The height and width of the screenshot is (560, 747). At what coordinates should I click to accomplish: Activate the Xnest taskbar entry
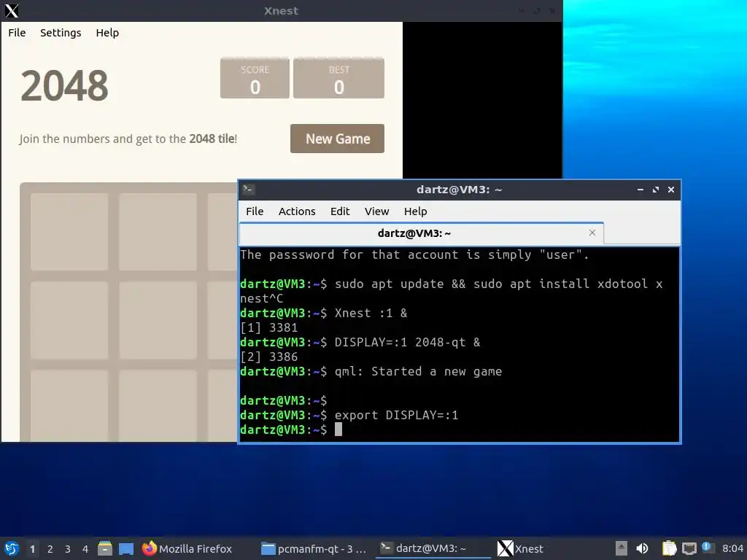[x=521, y=548]
